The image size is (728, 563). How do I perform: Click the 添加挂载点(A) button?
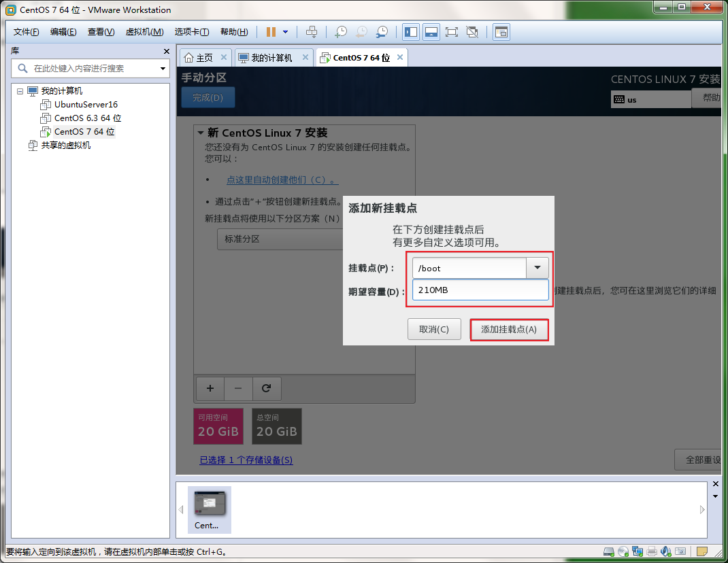click(x=509, y=330)
